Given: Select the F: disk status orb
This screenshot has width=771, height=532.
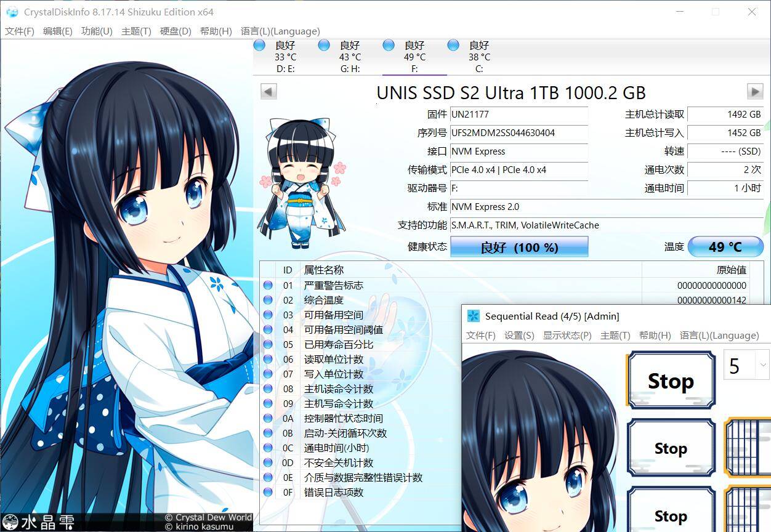Looking at the screenshot, I should coord(389,45).
